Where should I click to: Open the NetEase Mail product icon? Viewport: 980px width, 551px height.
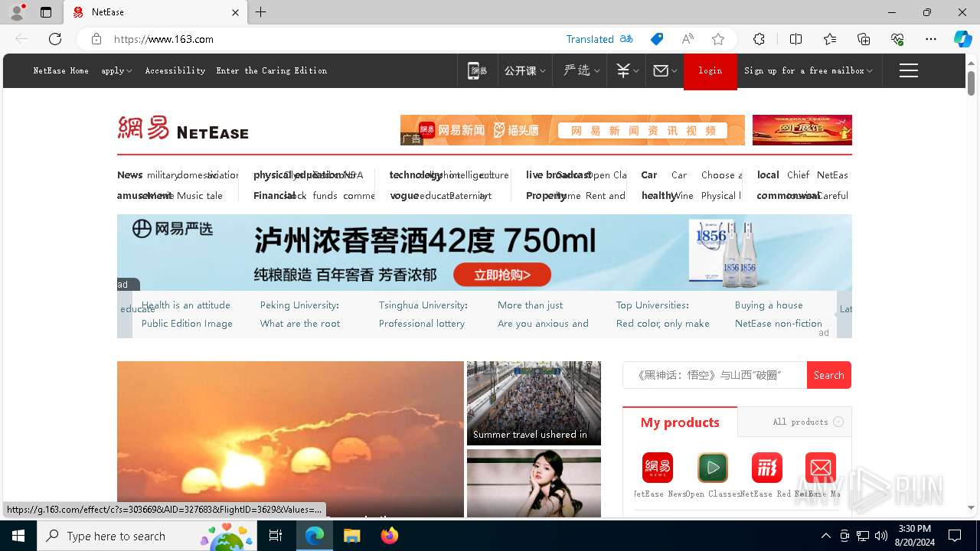[x=821, y=468]
